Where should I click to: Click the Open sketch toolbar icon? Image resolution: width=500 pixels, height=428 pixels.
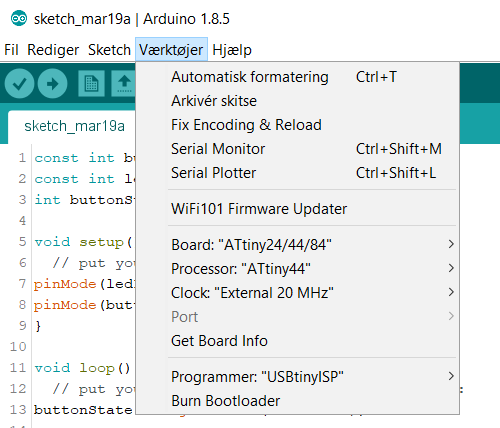click(x=124, y=83)
